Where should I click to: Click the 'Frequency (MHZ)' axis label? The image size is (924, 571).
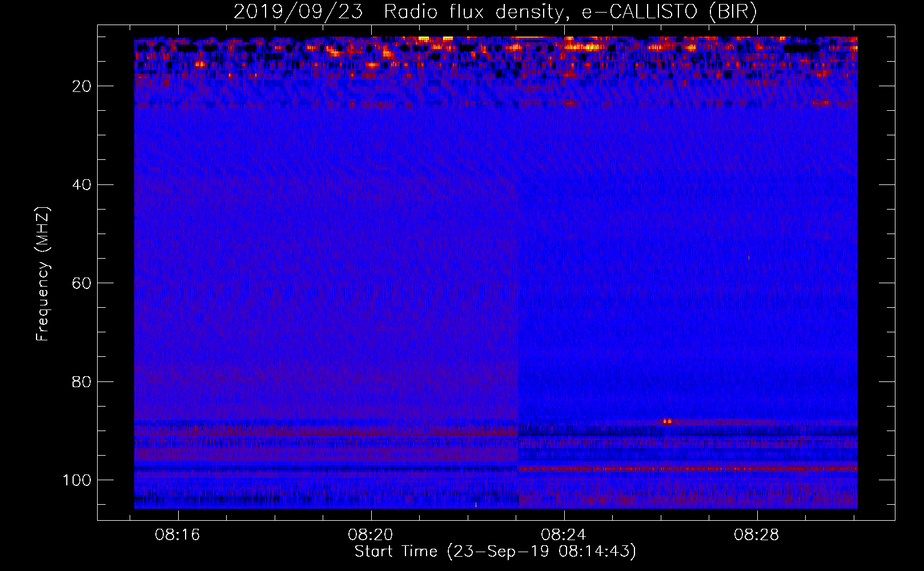pos(43,274)
